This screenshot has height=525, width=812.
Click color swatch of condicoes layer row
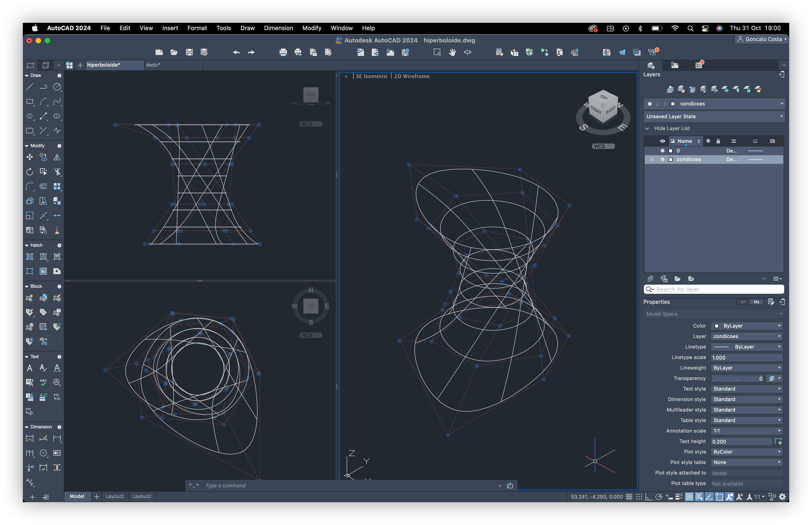pos(671,160)
